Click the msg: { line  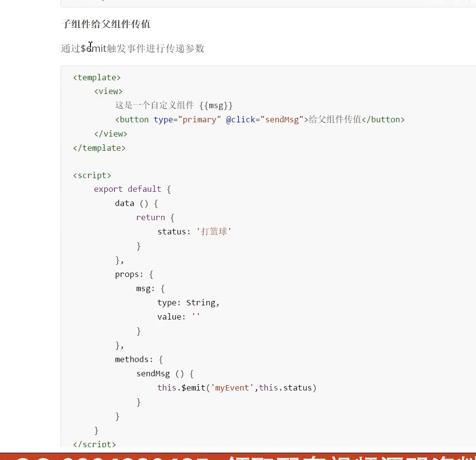150,288
